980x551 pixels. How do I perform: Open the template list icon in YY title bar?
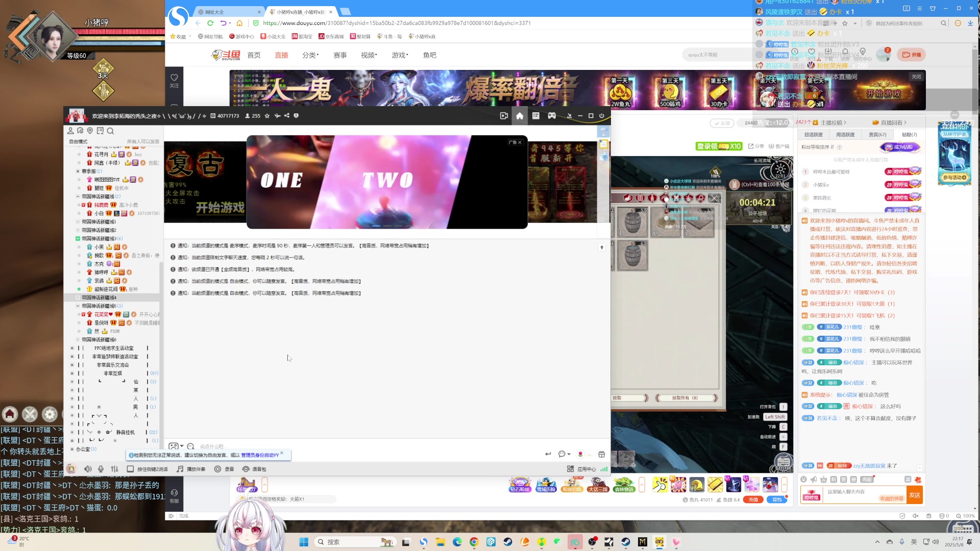click(536, 116)
